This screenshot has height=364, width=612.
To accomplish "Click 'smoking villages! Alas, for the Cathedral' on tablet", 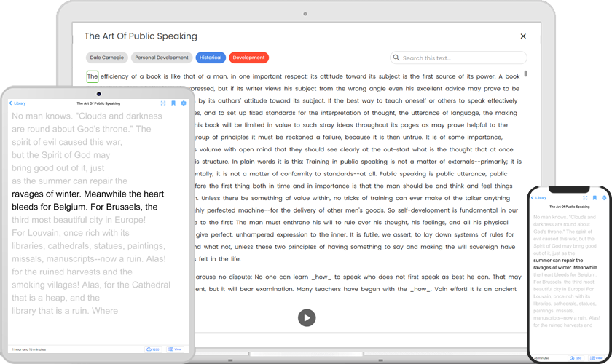I will pos(91,285).
